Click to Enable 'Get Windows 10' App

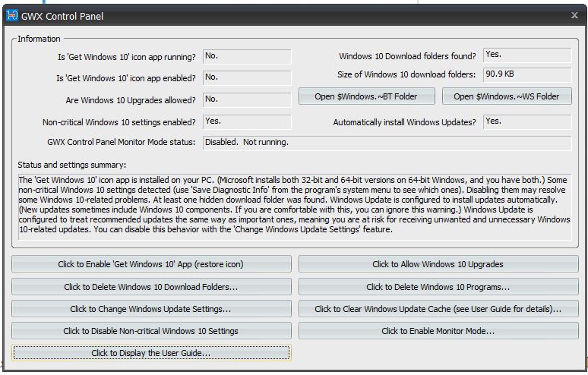(151, 264)
